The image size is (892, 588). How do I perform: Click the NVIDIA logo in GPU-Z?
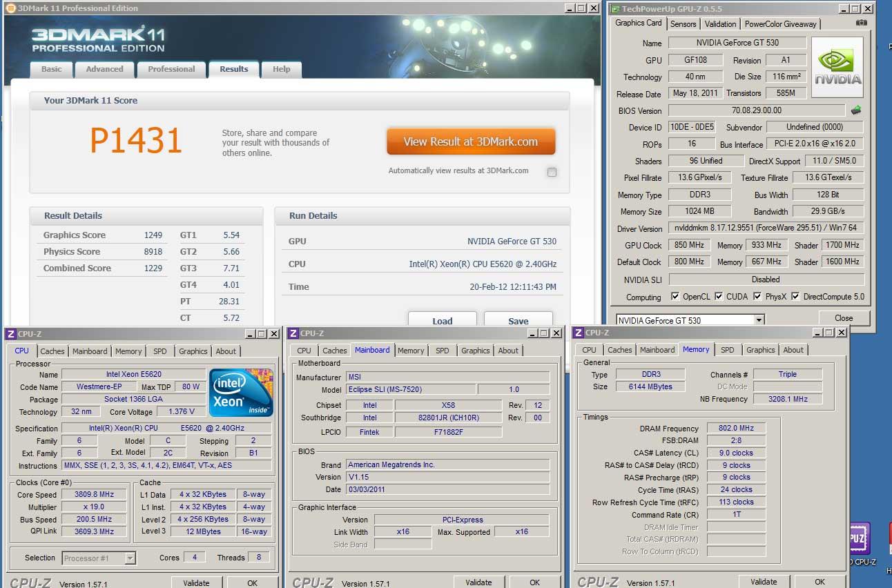[837, 67]
